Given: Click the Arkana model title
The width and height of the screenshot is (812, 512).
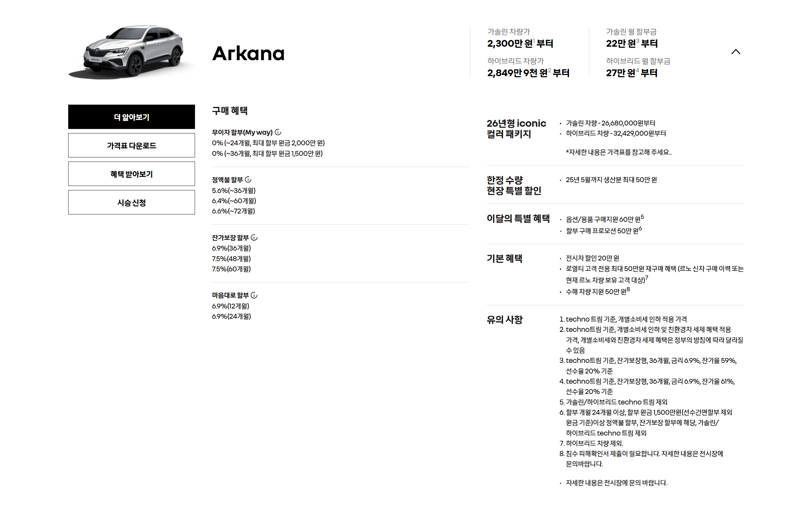Looking at the screenshot, I should coord(248,53).
